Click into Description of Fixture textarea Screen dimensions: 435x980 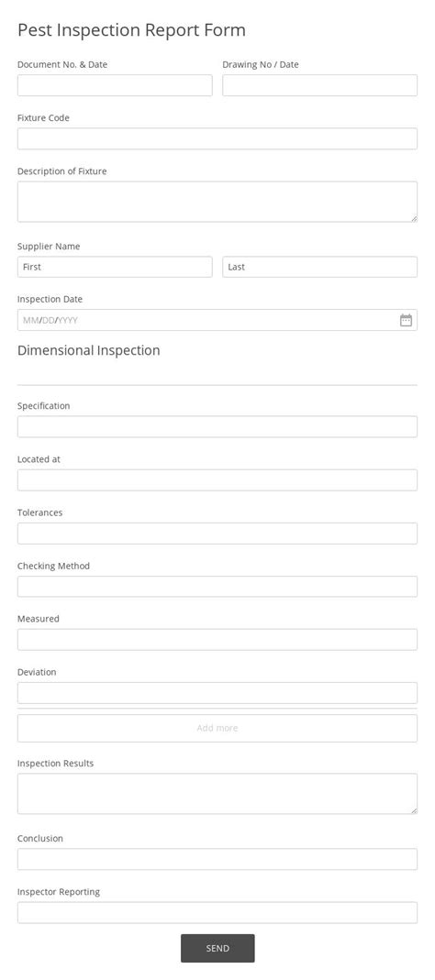click(217, 202)
